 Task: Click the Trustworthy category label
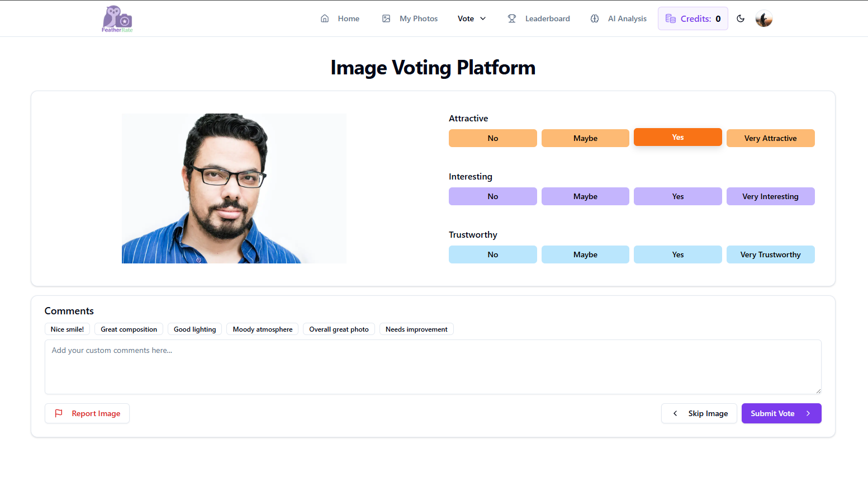tap(473, 235)
